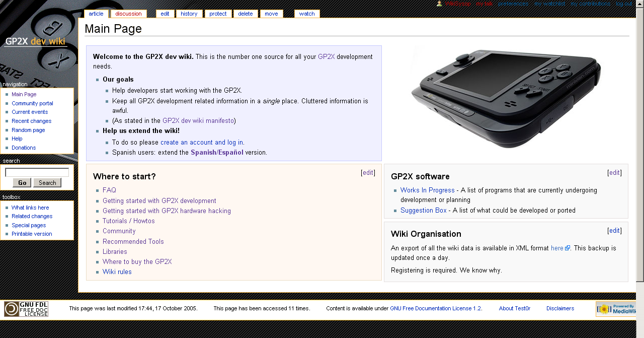This screenshot has width=644, height=338.
Task: Click the vertical scrollbar on the right
Action: (x=640, y=146)
